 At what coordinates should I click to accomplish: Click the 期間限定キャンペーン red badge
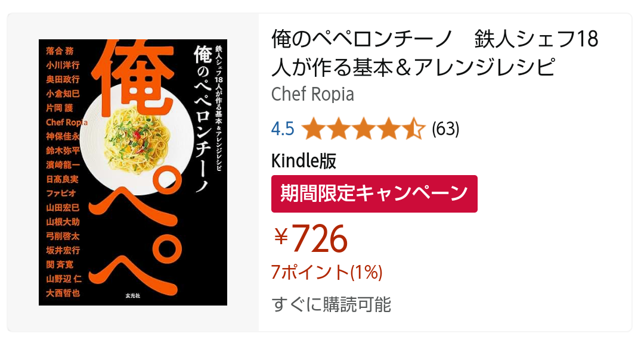[x=374, y=194]
